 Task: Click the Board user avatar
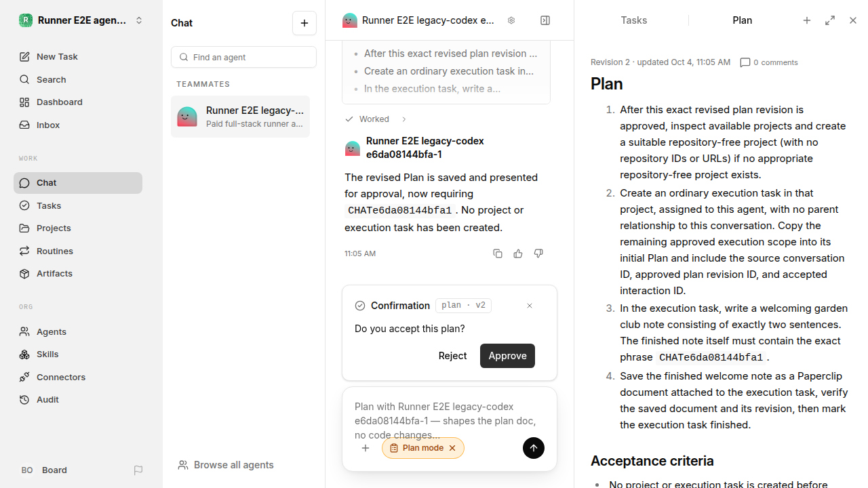[x=27, y=470]
